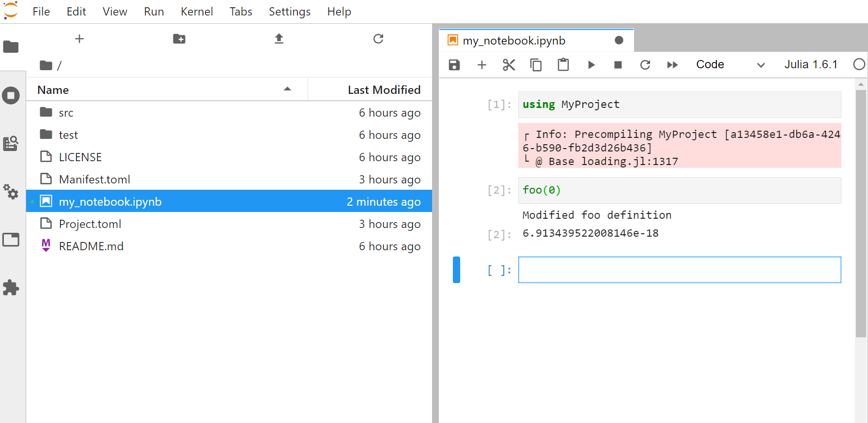This screenshot has width=868, height=423.
Task: Sort files by Name column
Action: pyautogui.click(x=53, y=90)
